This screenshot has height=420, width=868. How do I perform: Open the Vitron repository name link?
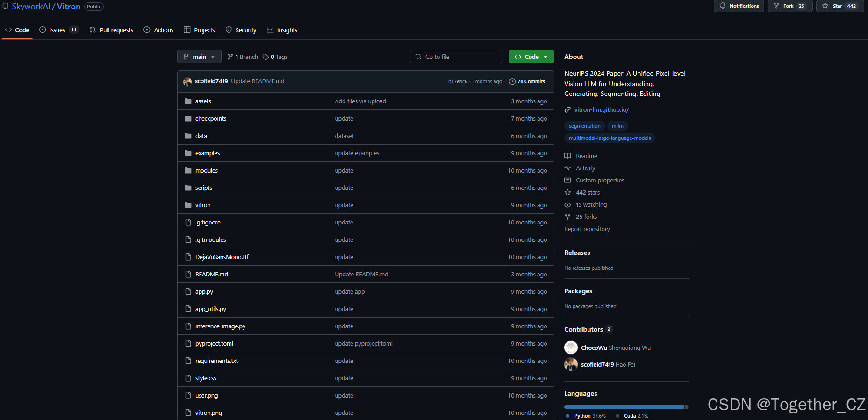(x=69, y=7)
